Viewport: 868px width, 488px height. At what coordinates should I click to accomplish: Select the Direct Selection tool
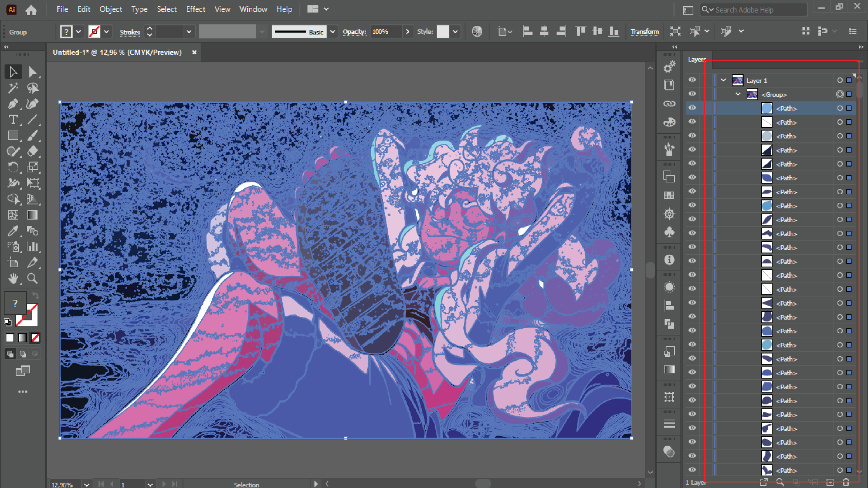pos(33,72)
